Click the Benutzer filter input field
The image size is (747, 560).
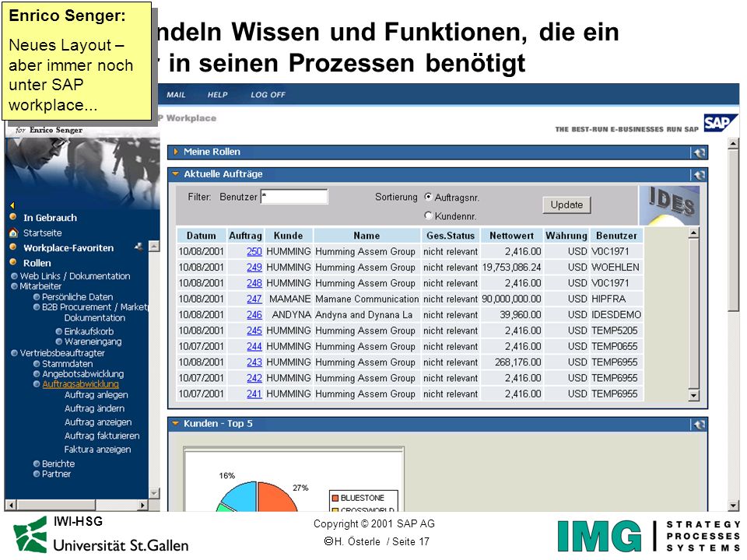click(x=294, y=197)
